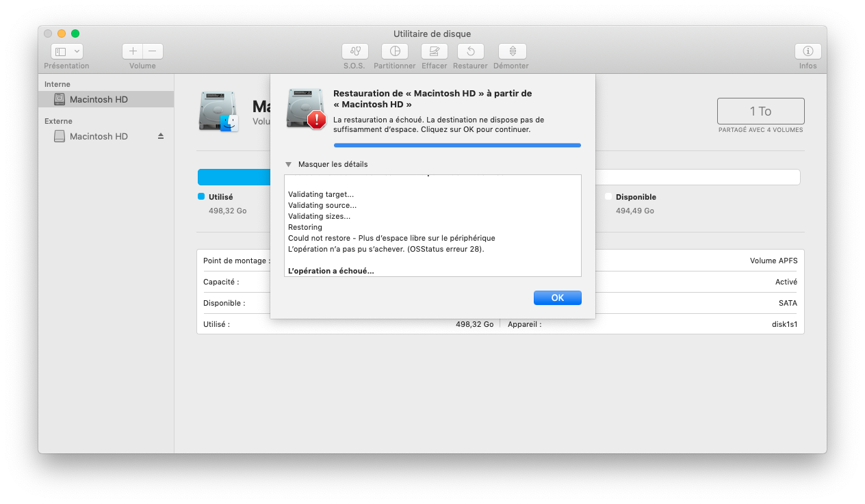Click the 1 To capacity box
This screenshot has width=865, height=504.
pyautogui.click(x=760, y=111)
